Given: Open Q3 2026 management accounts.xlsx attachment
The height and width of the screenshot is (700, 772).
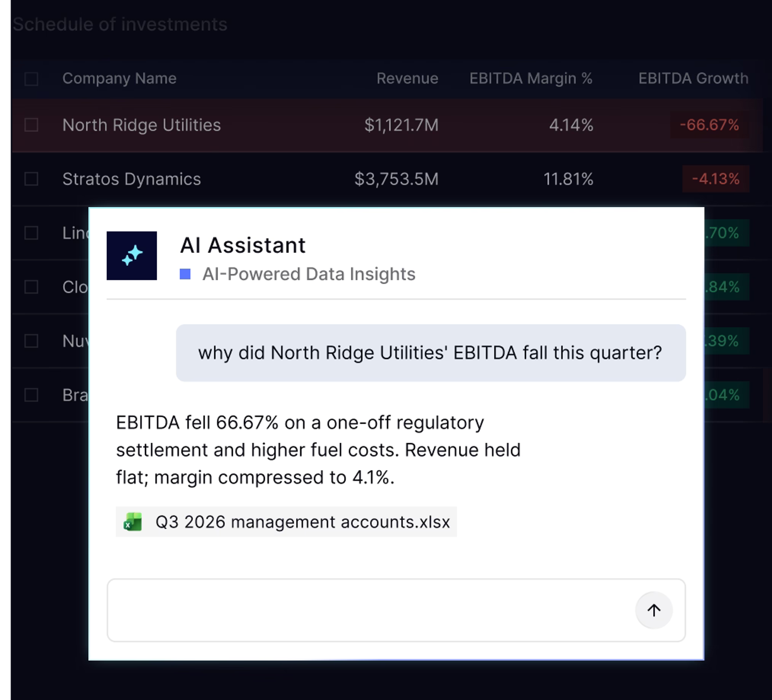Looking at the screenshot, I should coord(286,522).
